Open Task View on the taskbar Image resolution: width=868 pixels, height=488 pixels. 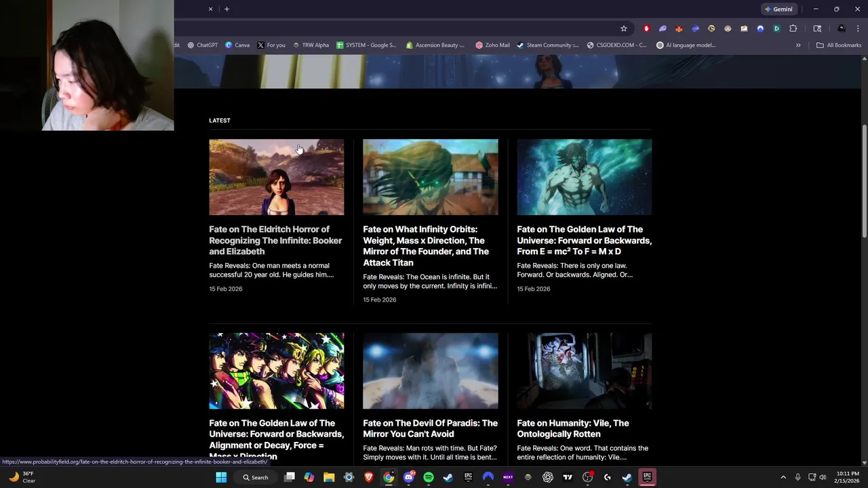tap(290, 477)
